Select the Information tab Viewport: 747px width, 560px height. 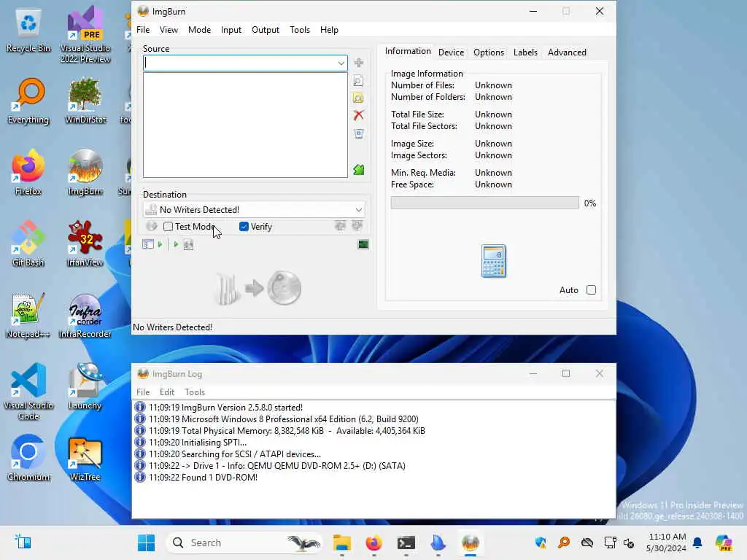click(x=408, y=51)
